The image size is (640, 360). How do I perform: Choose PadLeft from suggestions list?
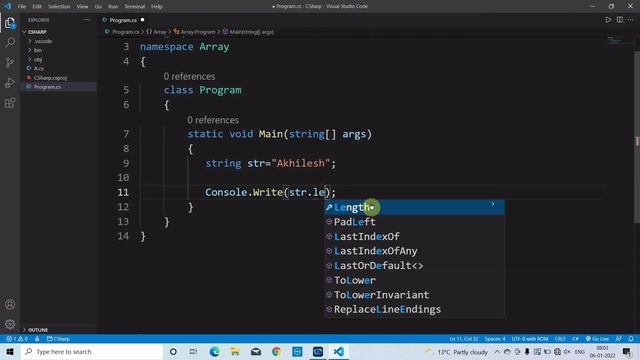click(414, 222)
